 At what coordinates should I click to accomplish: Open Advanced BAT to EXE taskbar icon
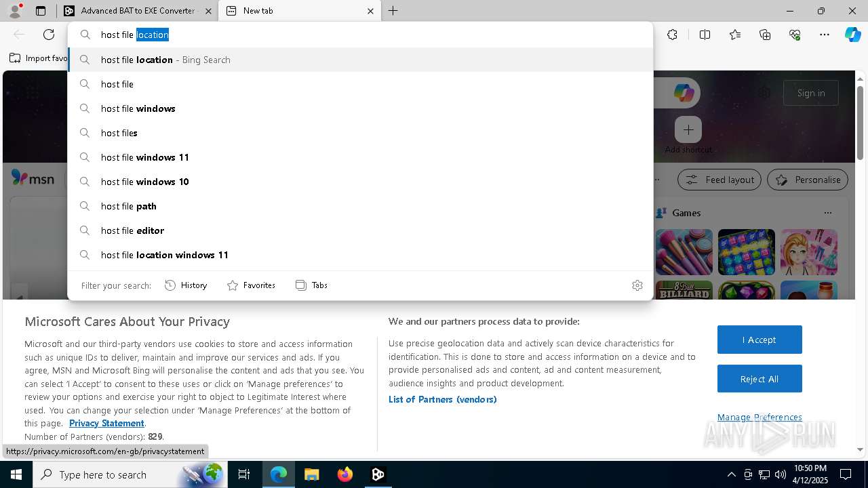tap(378, 474)
